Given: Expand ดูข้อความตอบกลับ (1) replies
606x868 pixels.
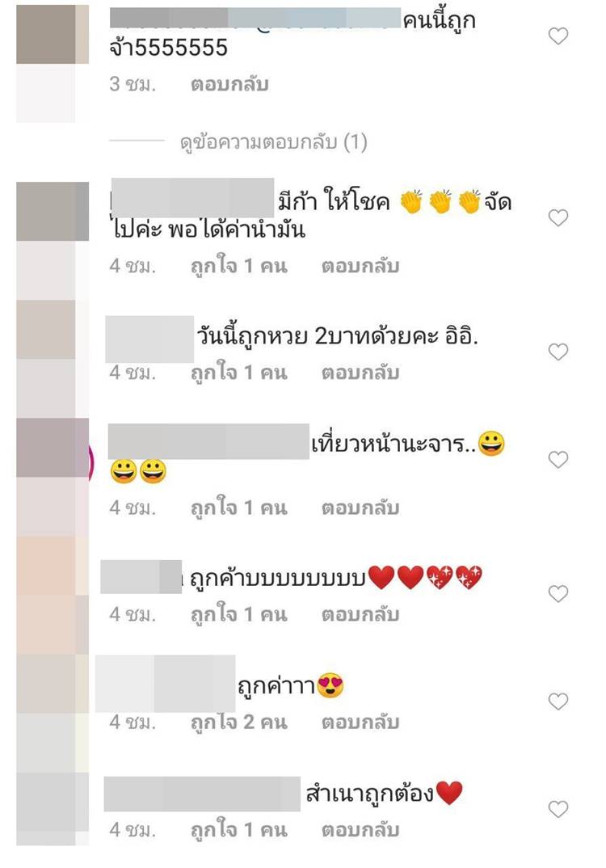Looking at the screenshot, I should tap(273, 143).
